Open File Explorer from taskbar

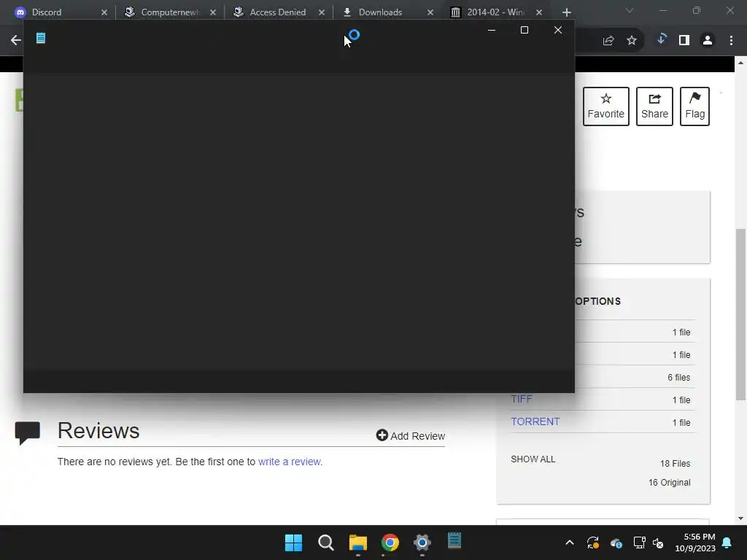coord(357,542)
